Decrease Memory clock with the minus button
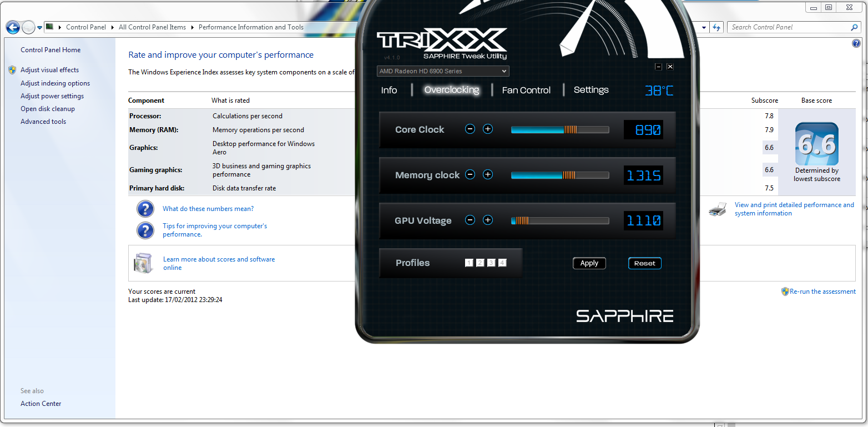 (470, 175)
